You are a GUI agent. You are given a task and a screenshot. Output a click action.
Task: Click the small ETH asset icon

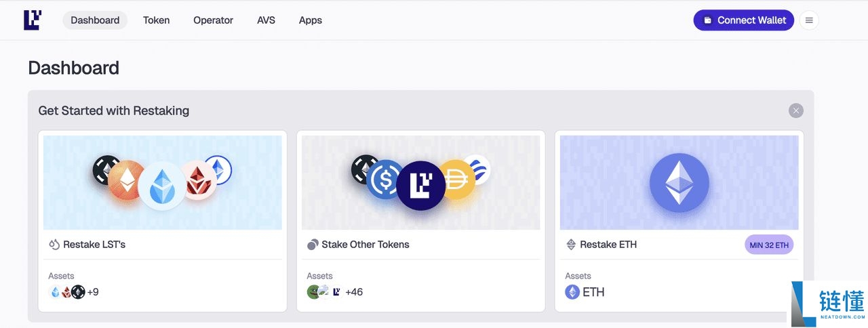coord(572,292)
